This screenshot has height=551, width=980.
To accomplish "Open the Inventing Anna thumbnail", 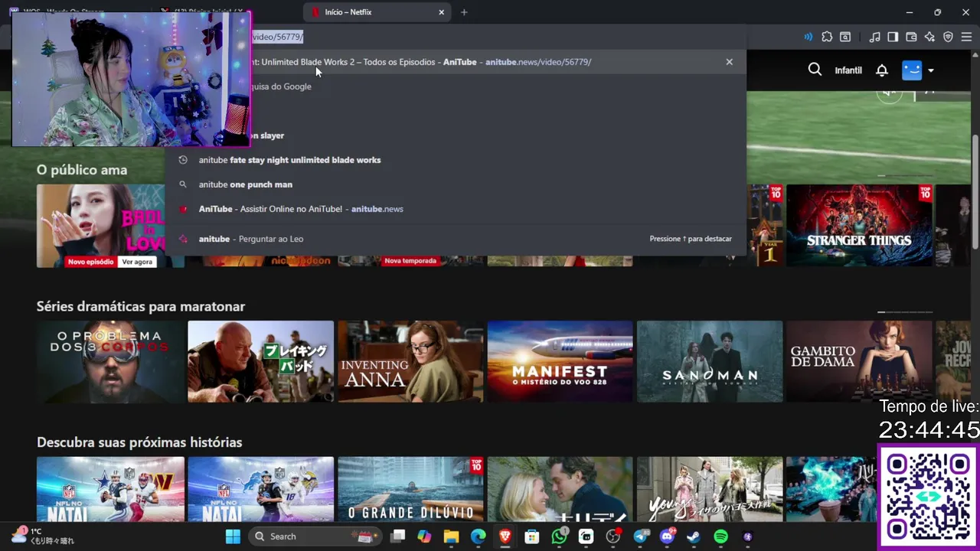I will coord(410,361).
